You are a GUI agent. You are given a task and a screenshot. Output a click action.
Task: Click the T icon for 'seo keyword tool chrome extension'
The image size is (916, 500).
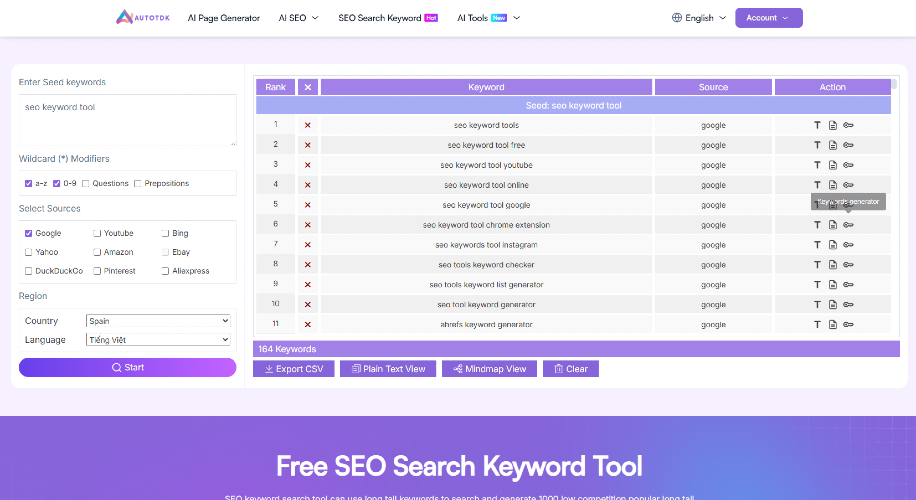point(817,225)
